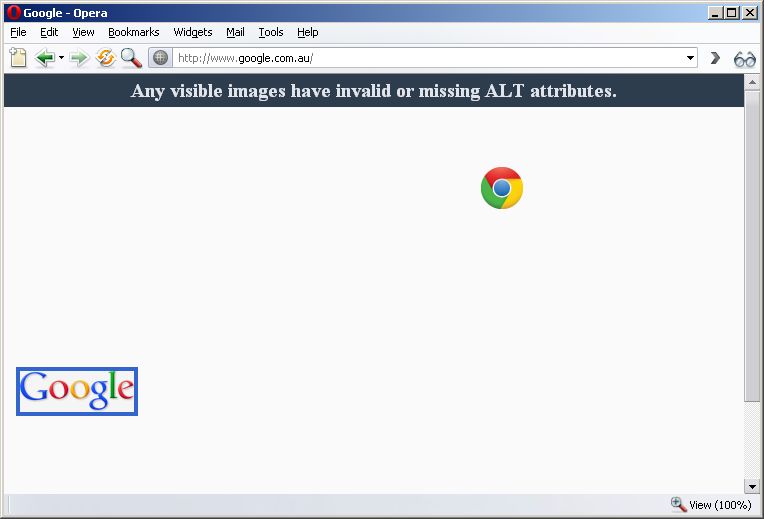Open search with the magnifying glass icon
Screen dimensions: 764x519
point(131,58)
